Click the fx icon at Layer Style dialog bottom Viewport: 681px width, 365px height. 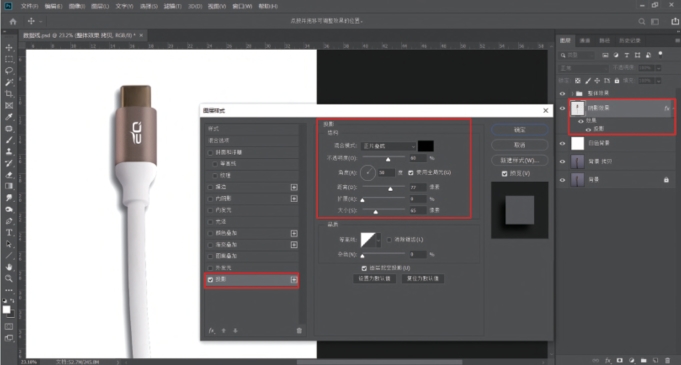(x=212, y=331)
